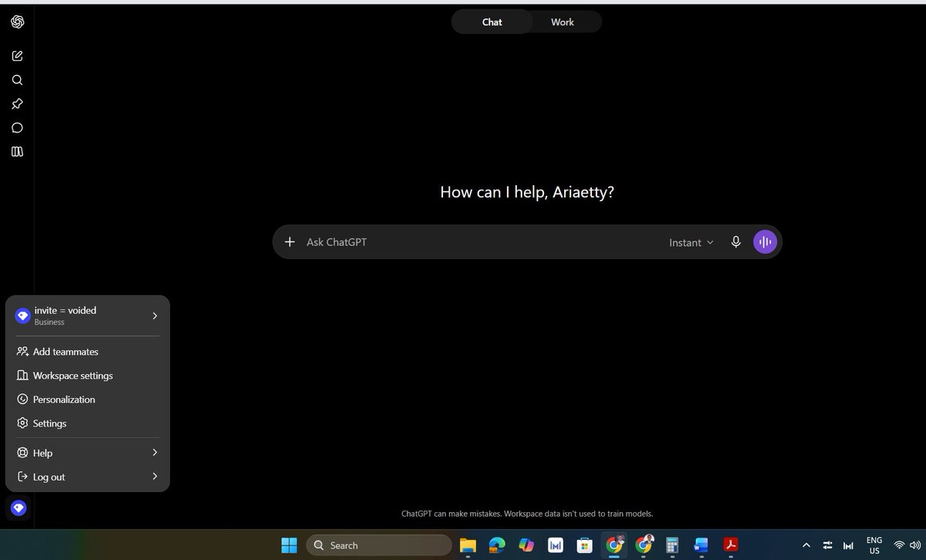
Task: Open File Explorer from the taskbar
Action: click(468, 545)
